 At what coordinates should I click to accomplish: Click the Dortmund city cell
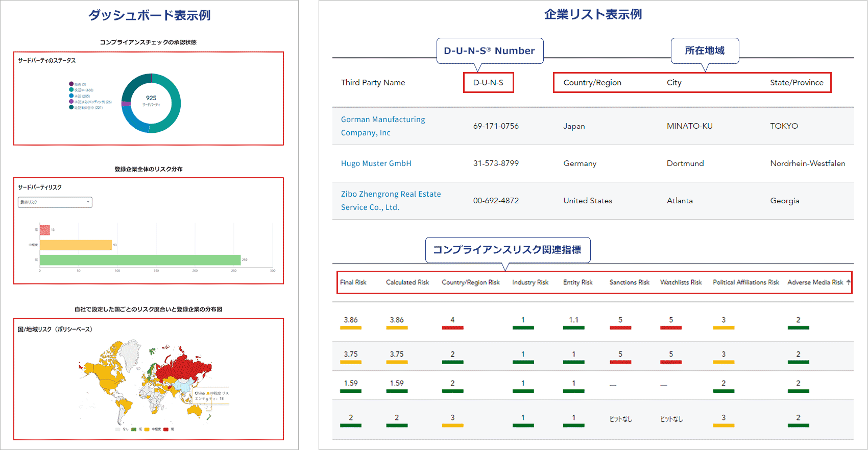tap(685, 163)
